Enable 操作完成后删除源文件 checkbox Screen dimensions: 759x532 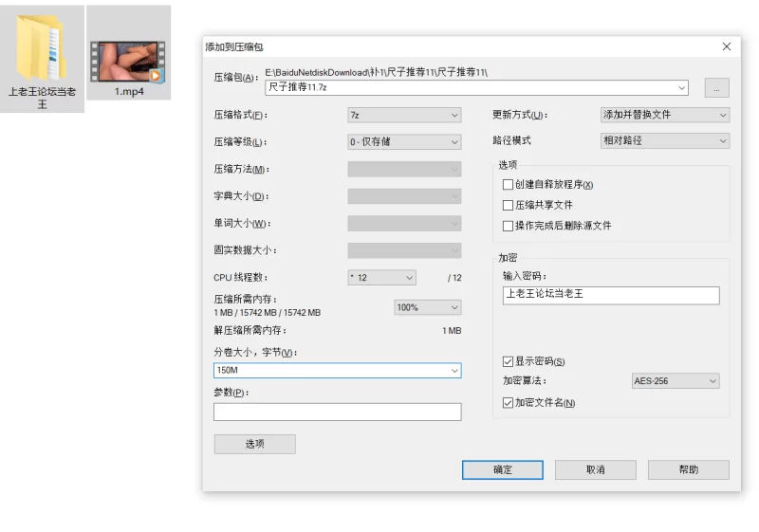coord(508,226)
